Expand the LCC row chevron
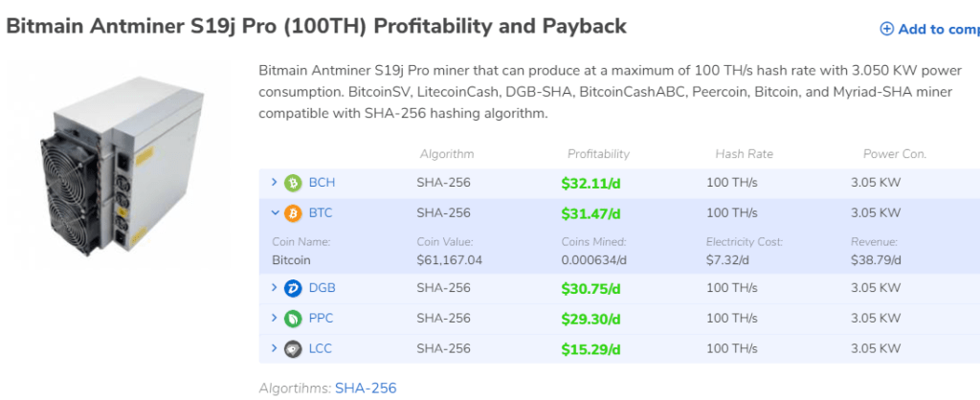This screenshot has height=400, width=980. tap(274, 348)
